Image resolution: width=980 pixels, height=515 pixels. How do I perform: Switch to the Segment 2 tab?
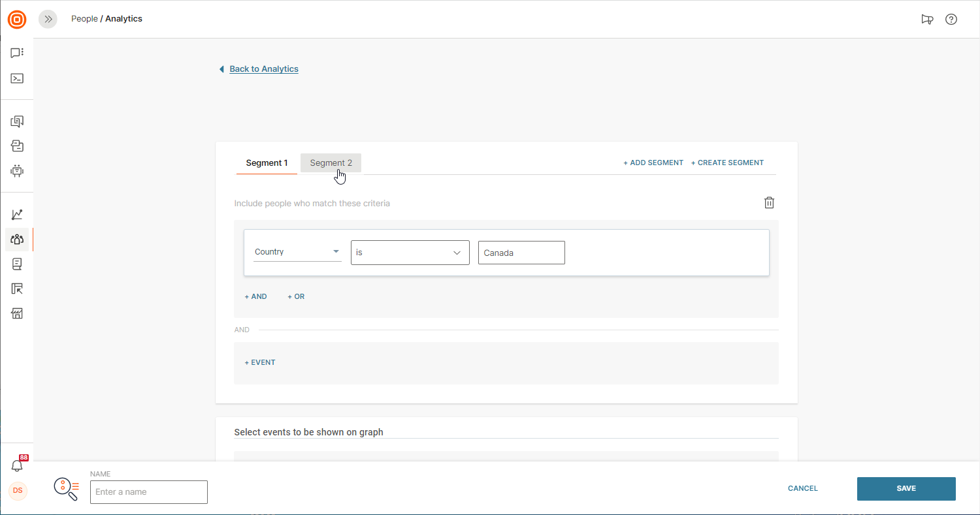(x=331, y=163)
